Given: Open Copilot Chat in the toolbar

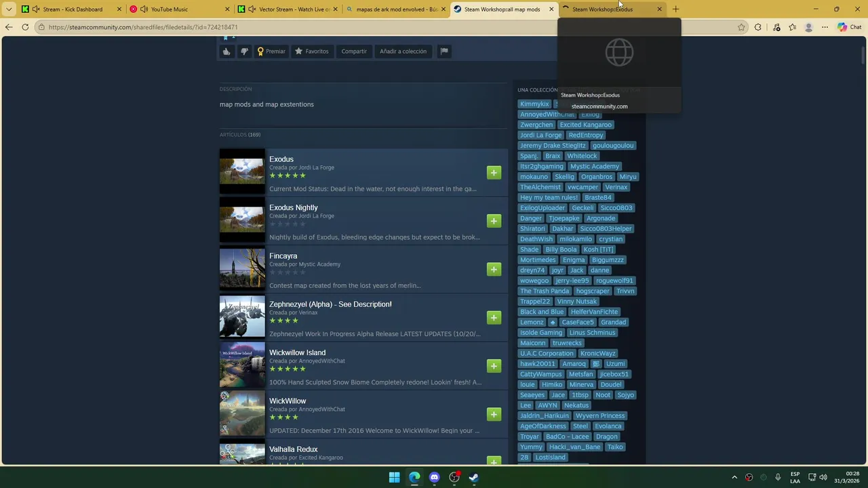Looking at the screenshot, I should tap(849, 27).
